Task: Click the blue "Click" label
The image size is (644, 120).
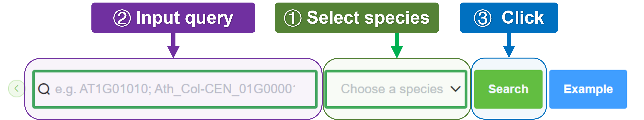Action: pyautogui.click(x=522, y=18)
